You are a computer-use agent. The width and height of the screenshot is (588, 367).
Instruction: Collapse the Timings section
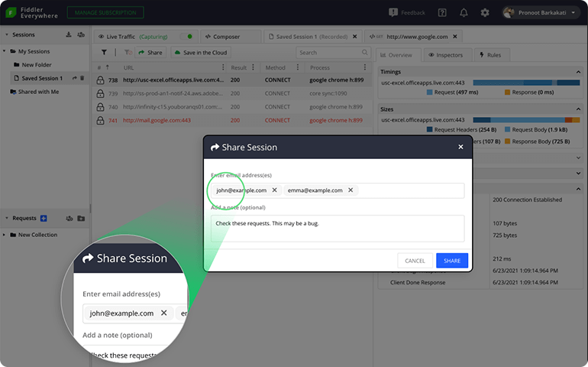point(578,72)
